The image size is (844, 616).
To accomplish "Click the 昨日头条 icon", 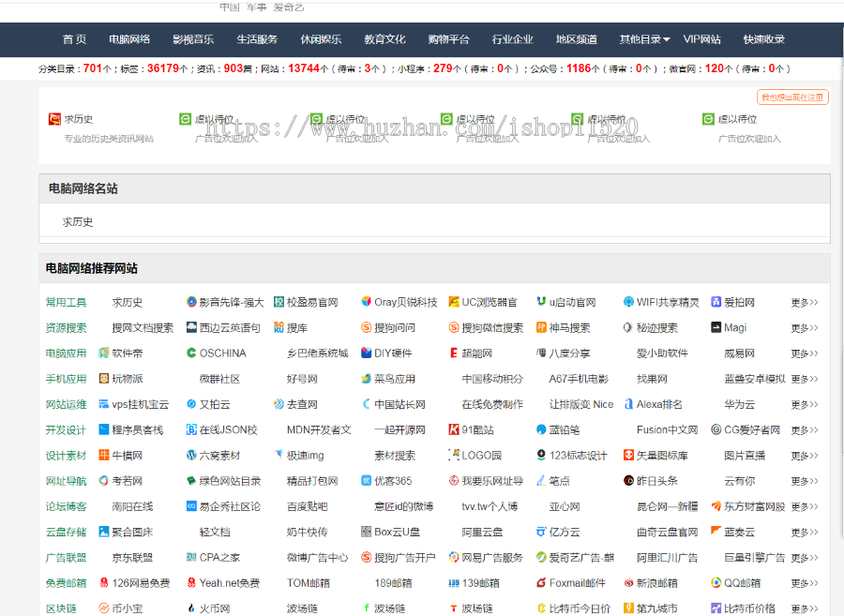I will 628,480.
